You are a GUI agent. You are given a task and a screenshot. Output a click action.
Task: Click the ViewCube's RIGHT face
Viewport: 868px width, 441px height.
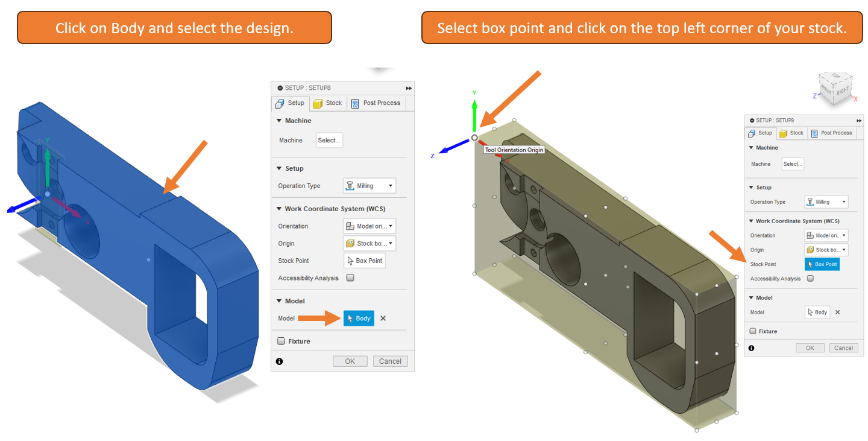pos(842,91)
